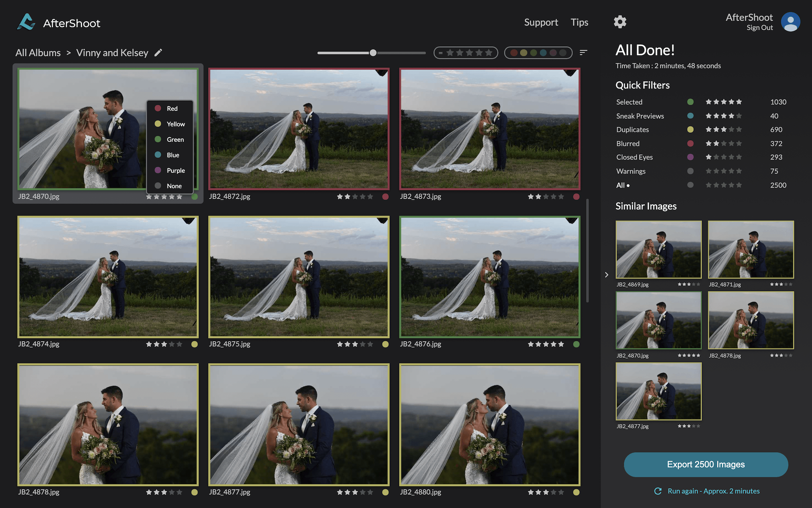Click the Selected filter five-star rating
812x508 pixels.
point(724,102)
